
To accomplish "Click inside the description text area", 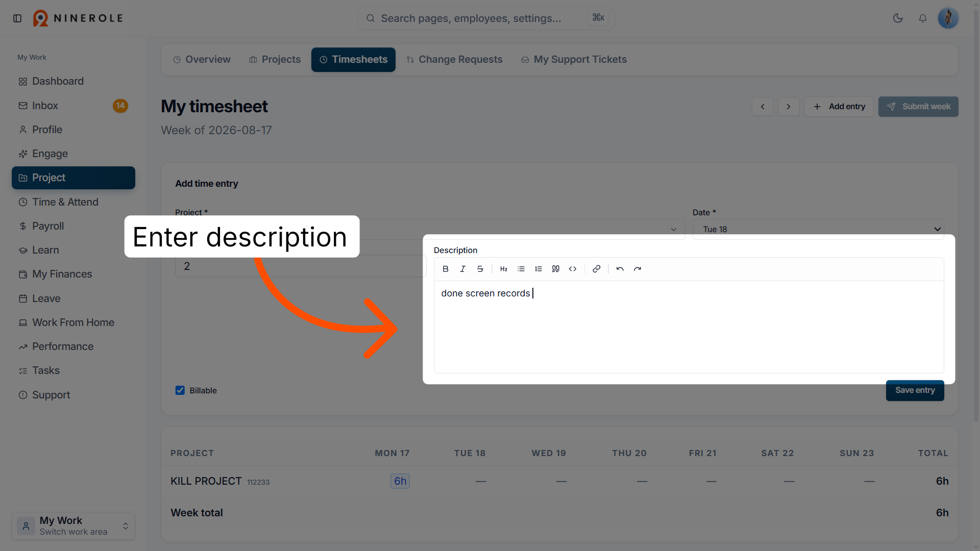I will pos(689,327).
